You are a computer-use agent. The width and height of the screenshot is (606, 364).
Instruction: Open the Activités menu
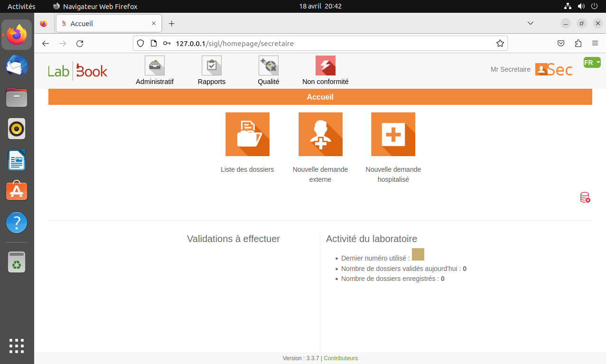[x=20, y=6]
